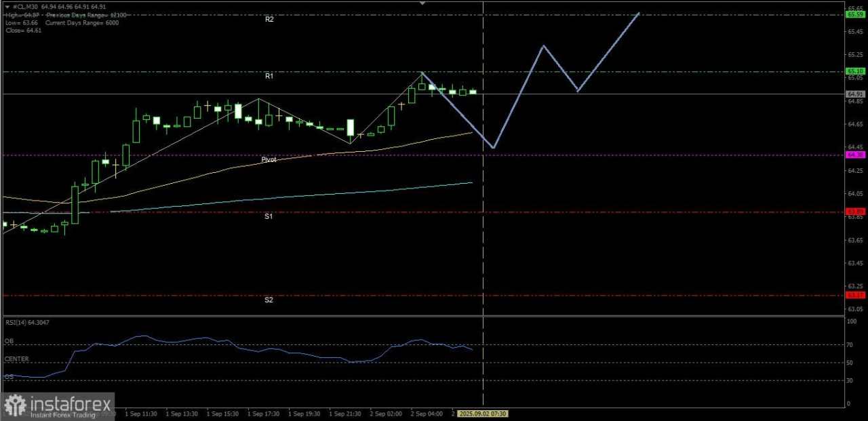Click the S2 support level label
Image resolution: width=868 pixels, height=421 pixels.
point(269,300)
